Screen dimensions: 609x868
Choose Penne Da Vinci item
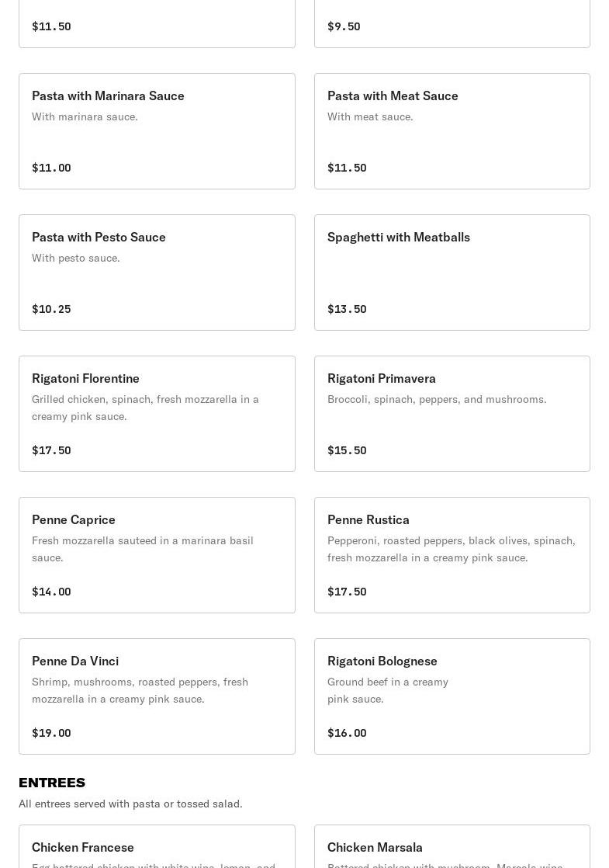tap(157, 696)
